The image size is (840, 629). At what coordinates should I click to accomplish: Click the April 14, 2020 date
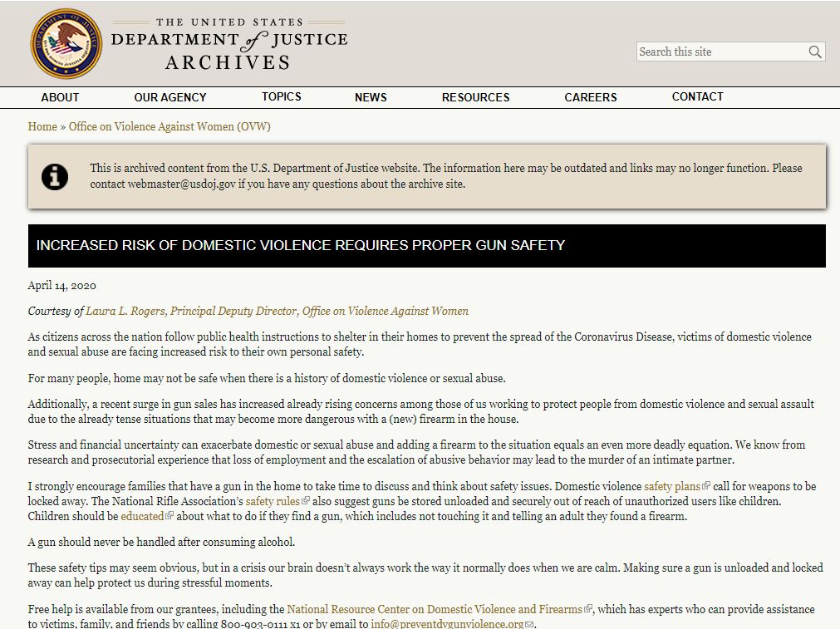click(x=61, y=286)
